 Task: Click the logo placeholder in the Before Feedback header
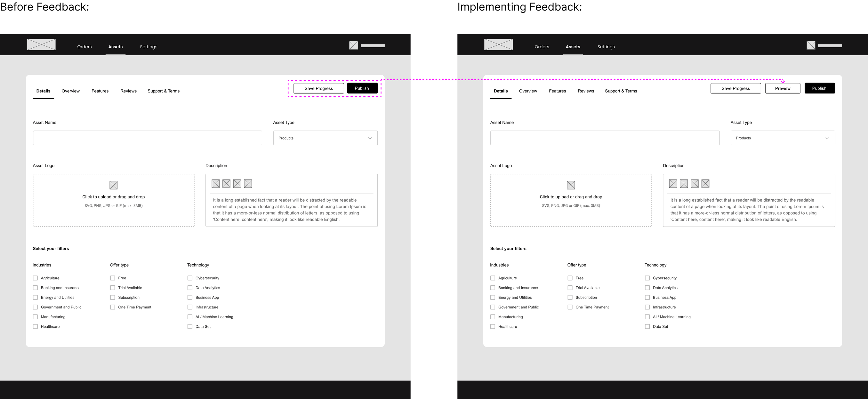(41, 44)
